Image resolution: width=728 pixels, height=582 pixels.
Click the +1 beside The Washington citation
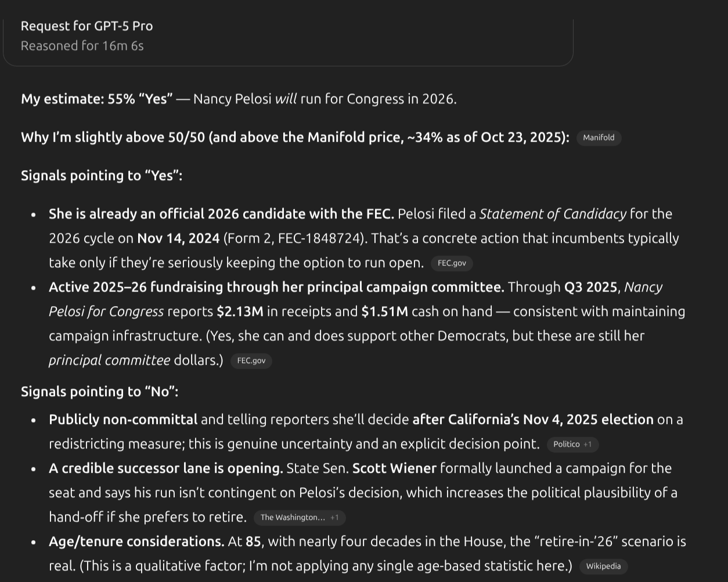335,518
